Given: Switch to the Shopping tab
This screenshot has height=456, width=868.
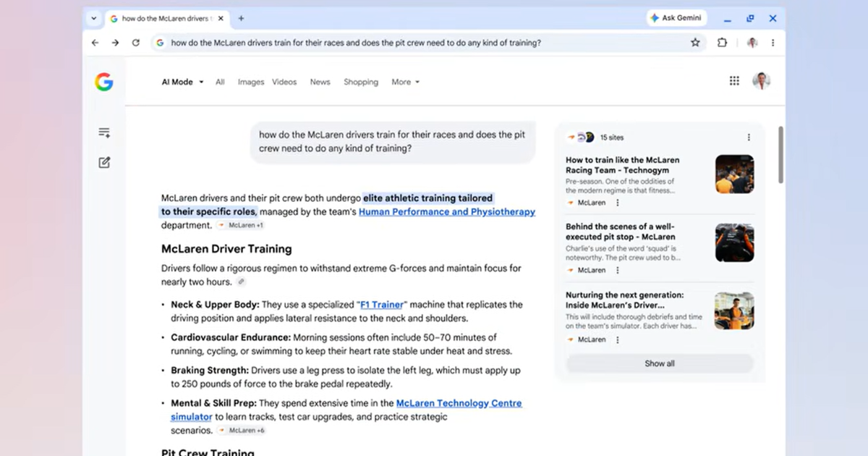Looking at the screenshot, I should [x=361, y=82].
